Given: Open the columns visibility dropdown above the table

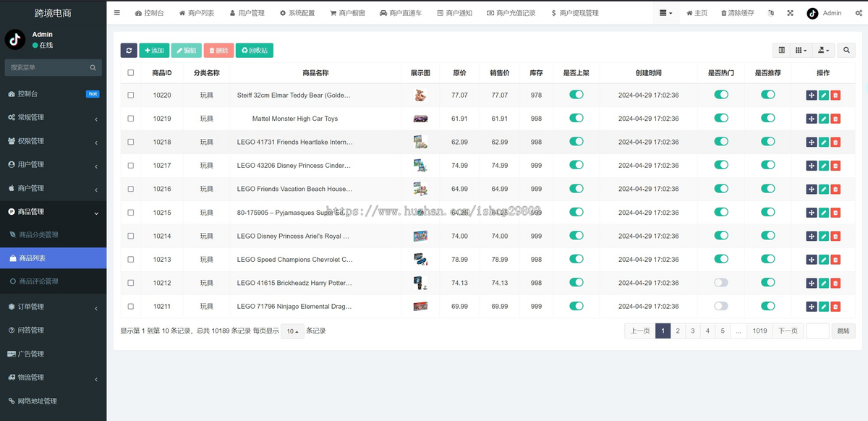Looking at the screenshot, I should pyautogui.click(x=801, y=50).
